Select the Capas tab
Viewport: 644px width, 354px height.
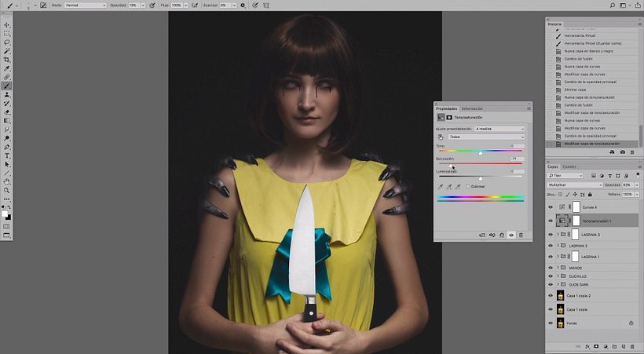click(553, 166)
